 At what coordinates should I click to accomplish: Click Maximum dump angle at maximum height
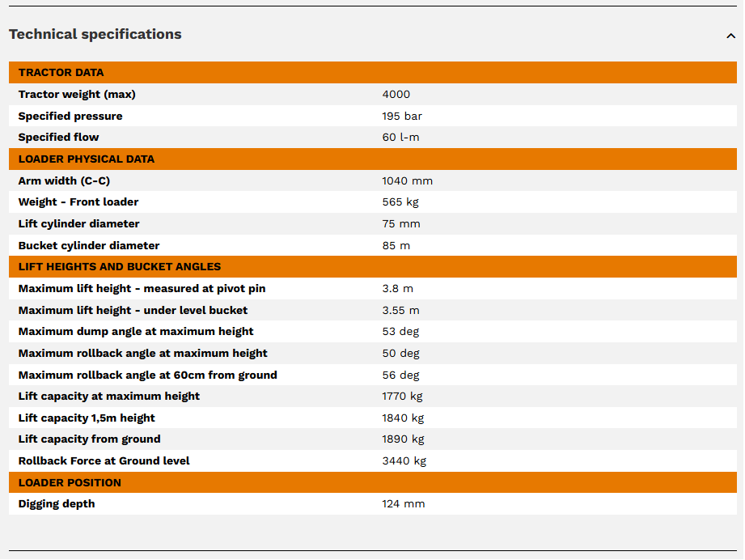click(136, 332)
